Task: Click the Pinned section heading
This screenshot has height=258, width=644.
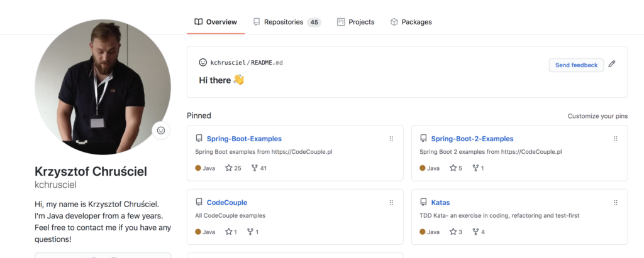Action: [199, 116]
